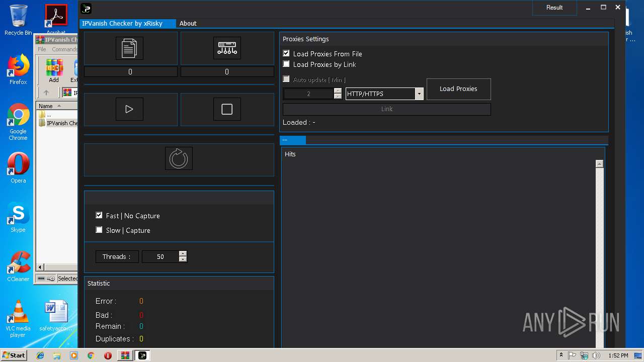Open Acrobat Reader desktop shortcut

point(56,20)
